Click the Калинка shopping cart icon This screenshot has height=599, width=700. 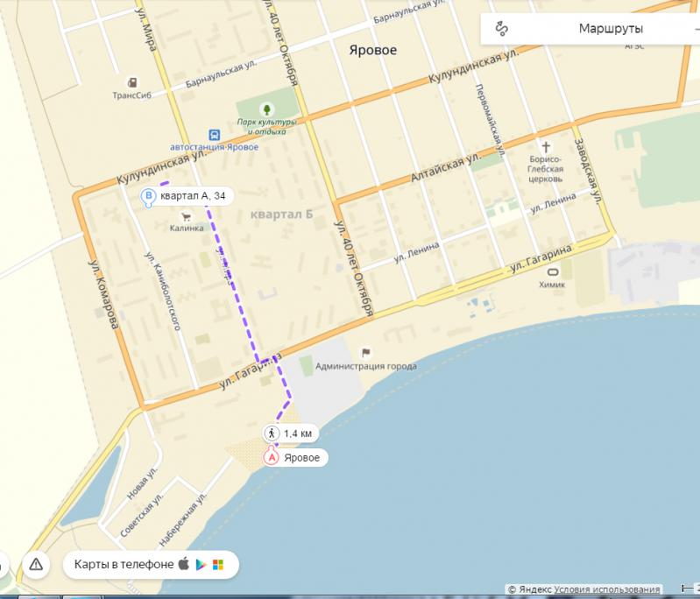pos(186,217)
